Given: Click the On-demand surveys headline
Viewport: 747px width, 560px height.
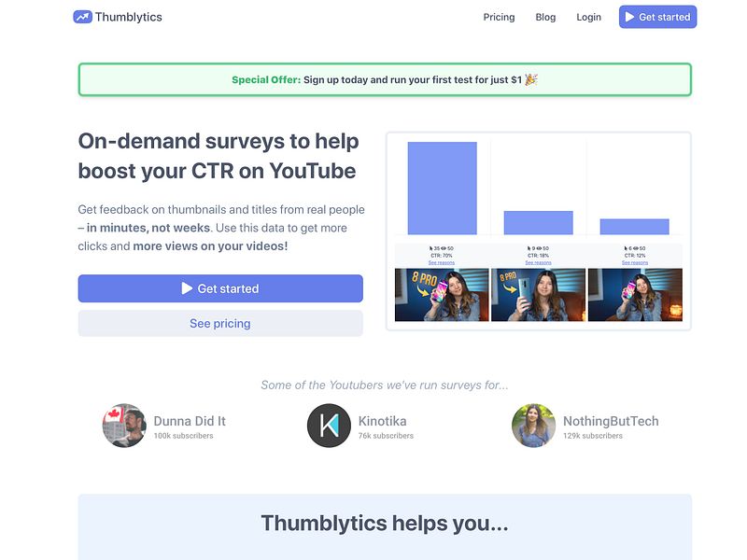Looking at the screenshot, I should coord(218,156).
